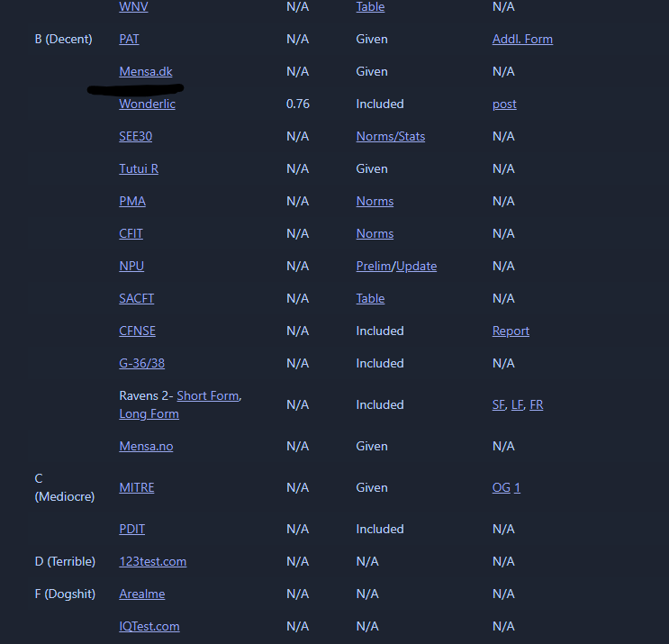View the CFNSE Report link

point(511,331)
